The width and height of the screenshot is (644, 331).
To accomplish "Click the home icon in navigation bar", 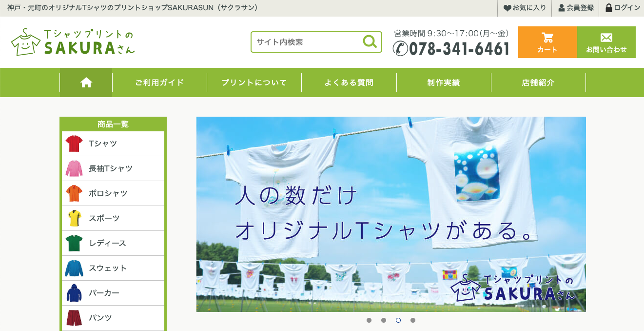I will 86,83.
